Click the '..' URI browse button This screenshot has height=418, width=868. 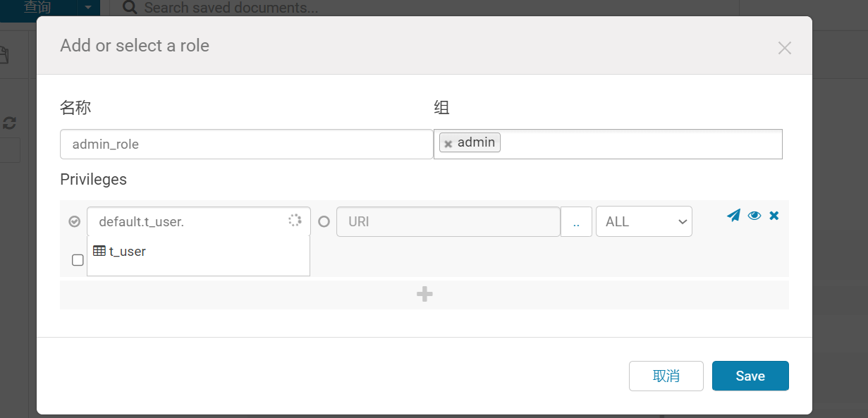click(576, 221)
